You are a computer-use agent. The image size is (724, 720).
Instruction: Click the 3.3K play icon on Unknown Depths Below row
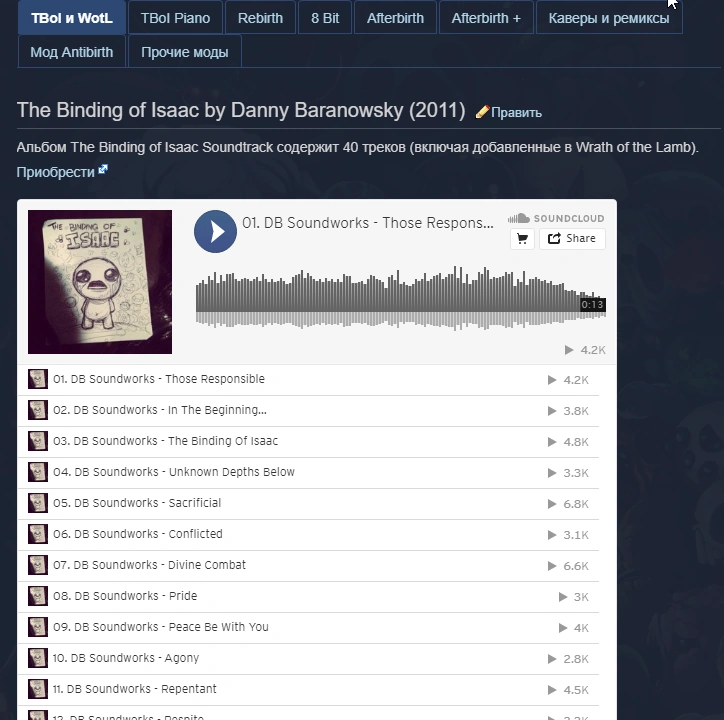552,473
